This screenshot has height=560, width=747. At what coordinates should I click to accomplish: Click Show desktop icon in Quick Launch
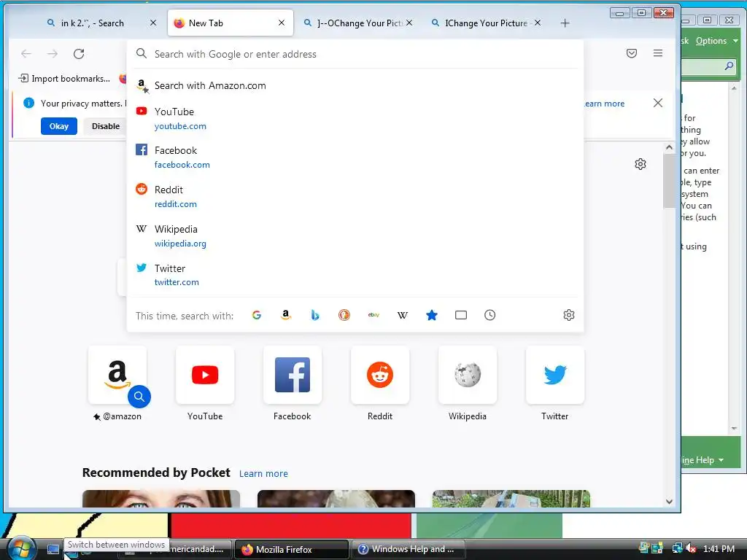[x=53, y=549]
